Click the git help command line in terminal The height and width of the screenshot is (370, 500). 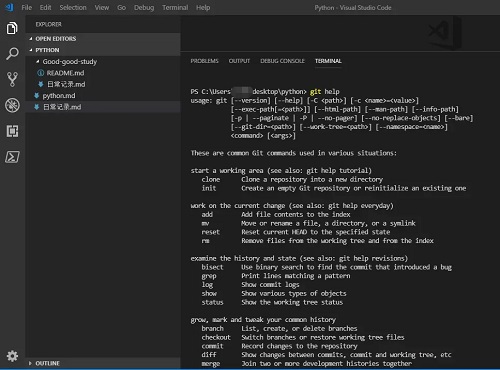[265, 92]
